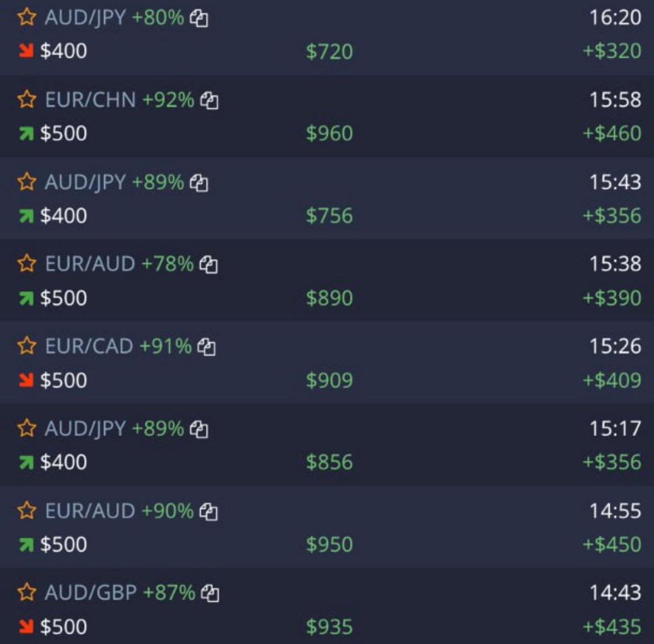Click red down arrow on 16:20 trade
654x644 pixels.
point(26,51)
